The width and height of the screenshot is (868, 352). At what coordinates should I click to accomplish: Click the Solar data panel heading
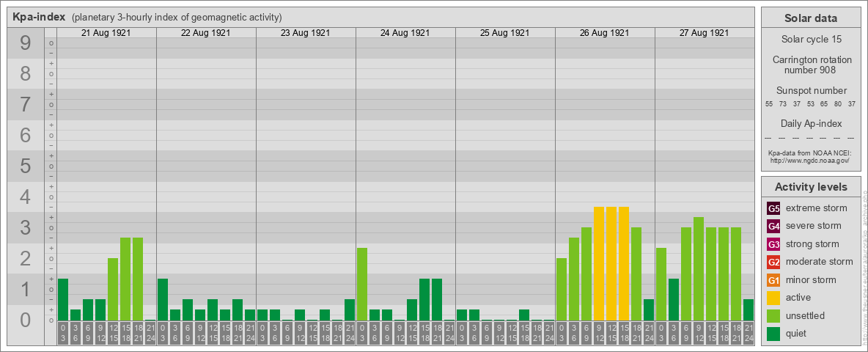tap(810, 18)
